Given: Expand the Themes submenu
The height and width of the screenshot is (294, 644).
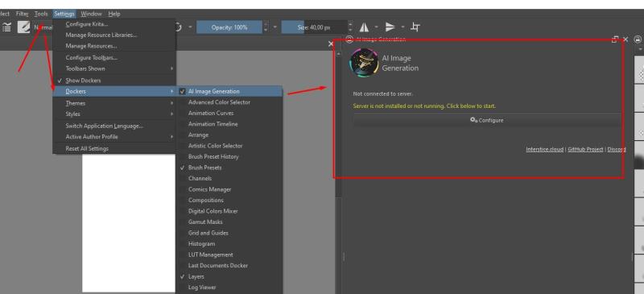Looking at the screenshot, I should pos(114,103).
